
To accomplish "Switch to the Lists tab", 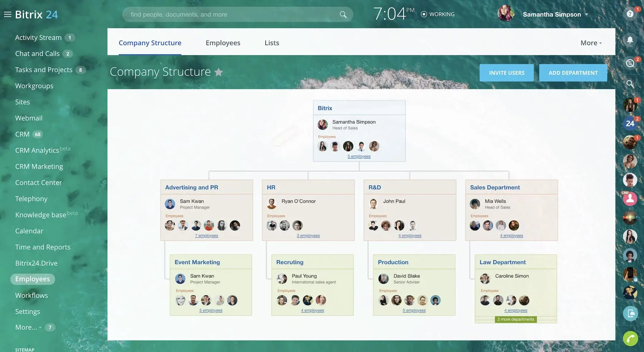I will 272,43.
